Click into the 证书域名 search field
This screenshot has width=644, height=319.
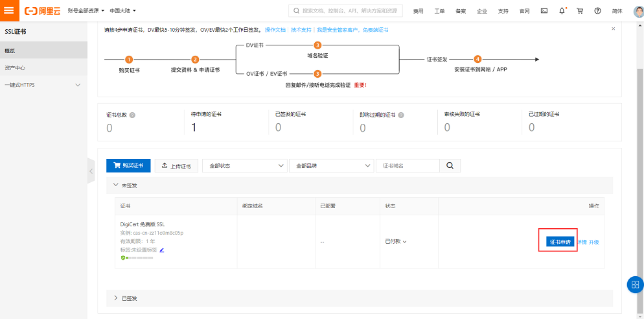pyautogui.click(x=407, y=165)
